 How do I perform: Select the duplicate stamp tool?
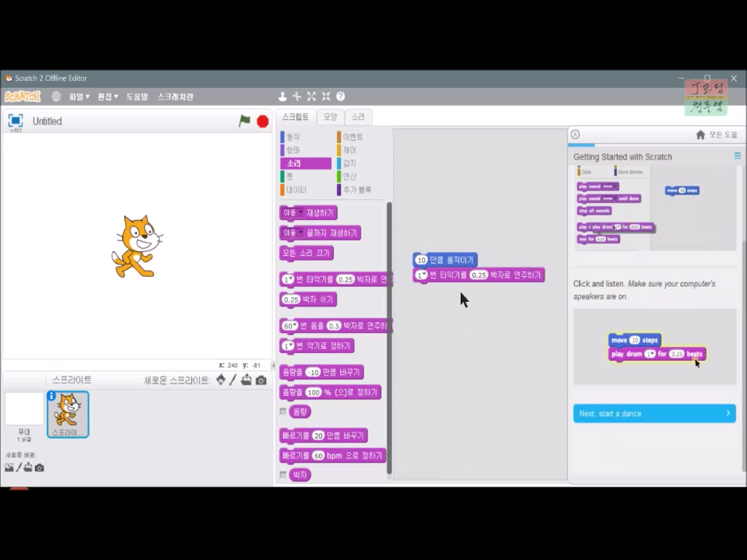(x=282, y=96)
